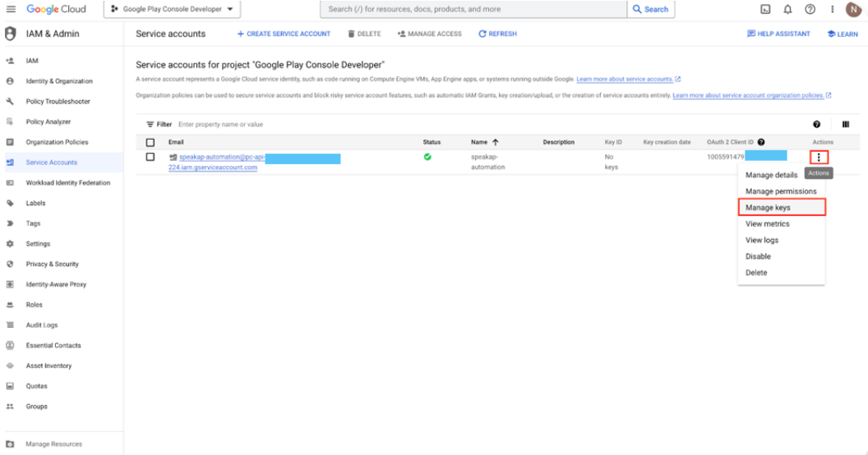Open the notifications bell
Screen dimensions: 868x455
(x=787, y=9)
